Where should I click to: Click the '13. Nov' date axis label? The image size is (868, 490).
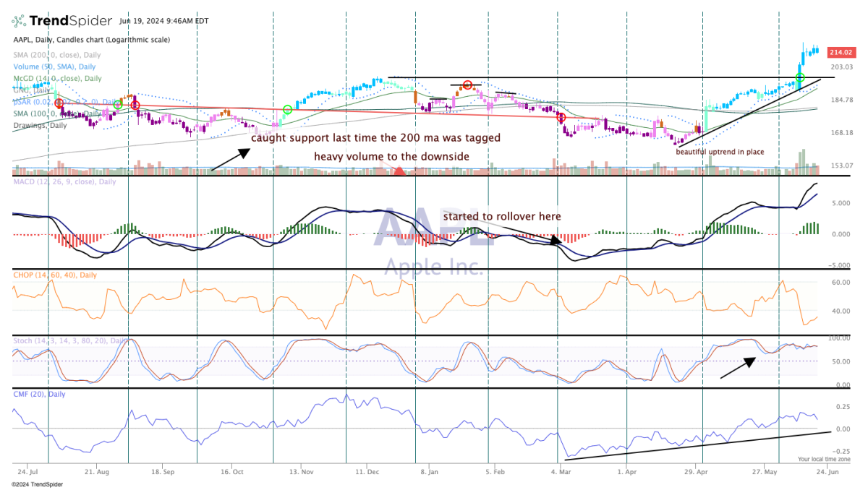point(302,469)
